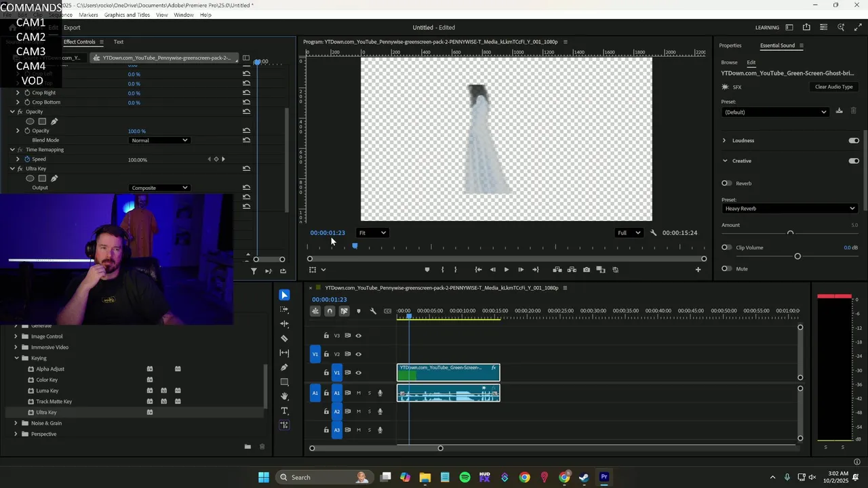Open the Blend Mode dropdown
Viewport: 868px width, 488px height.
pos(159,140)
